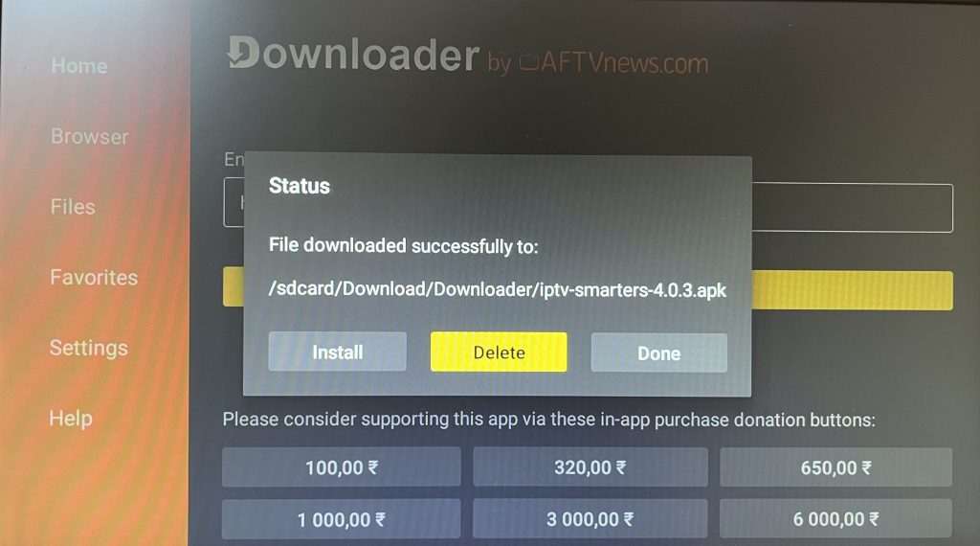This screenshot has height=546, width=980.
Task: Click the 1 000,00 ₹ donation button
Action: (342, 519)
